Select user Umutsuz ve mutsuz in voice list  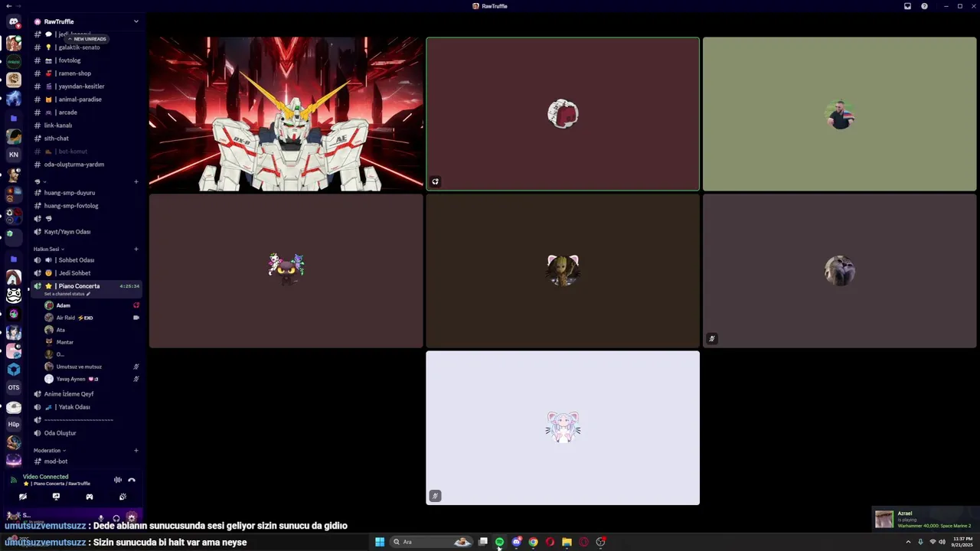click(92, 367)
